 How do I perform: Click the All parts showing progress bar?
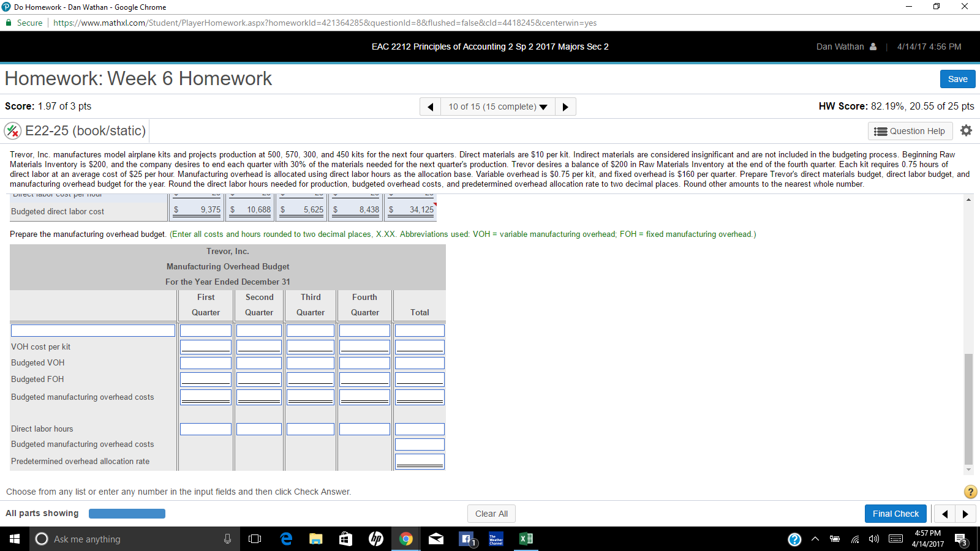(x=127, y=513)
